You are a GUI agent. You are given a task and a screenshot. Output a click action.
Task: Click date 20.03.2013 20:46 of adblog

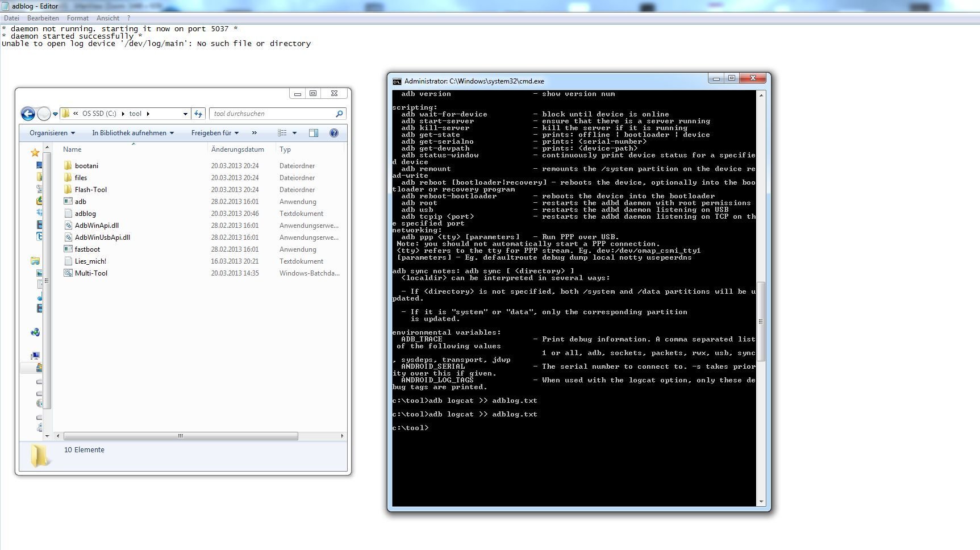coord(235,214)
